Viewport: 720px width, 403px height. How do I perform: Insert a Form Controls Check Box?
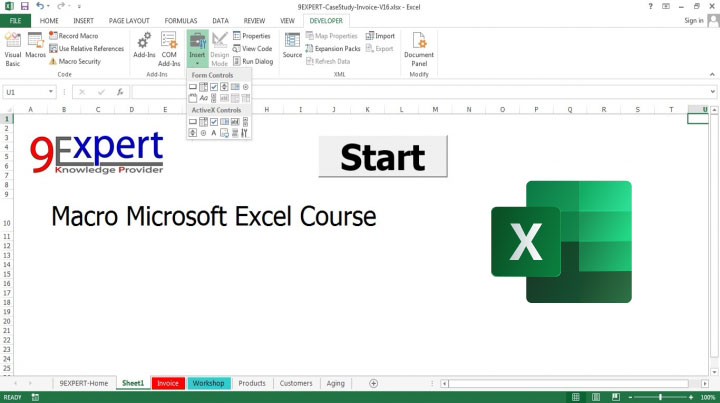click(x=214, y=87)
